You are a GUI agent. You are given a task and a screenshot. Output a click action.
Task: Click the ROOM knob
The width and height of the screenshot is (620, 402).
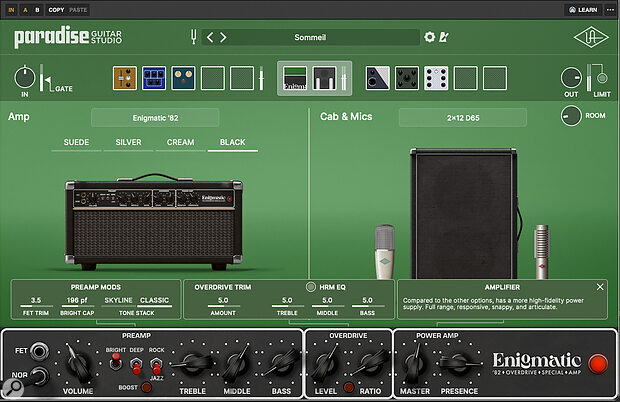(571, 116)
